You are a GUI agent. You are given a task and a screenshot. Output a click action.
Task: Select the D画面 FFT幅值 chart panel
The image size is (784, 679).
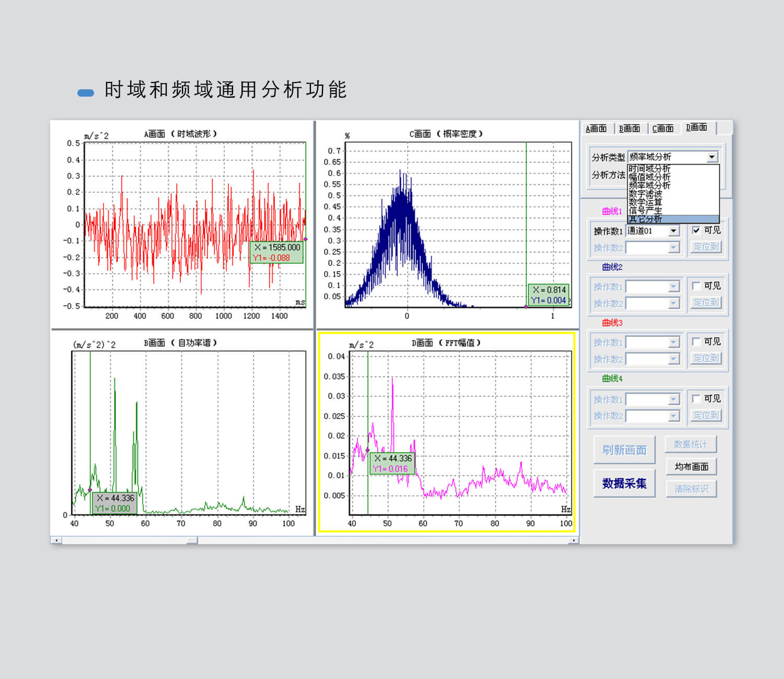[x=446, y=432]
